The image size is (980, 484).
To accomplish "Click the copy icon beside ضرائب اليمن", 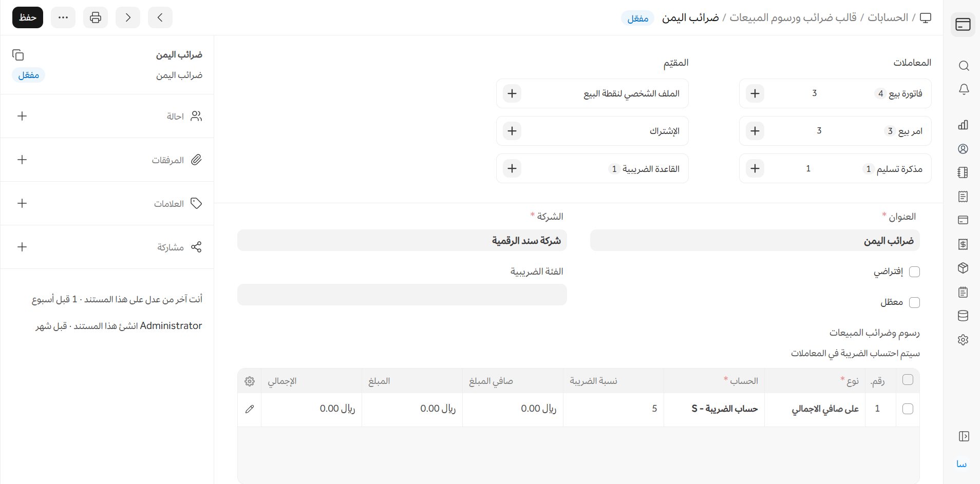I will coord(18,55).
